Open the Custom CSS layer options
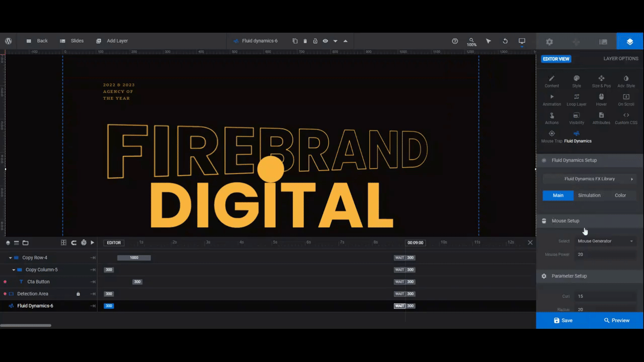 [626, 119]
